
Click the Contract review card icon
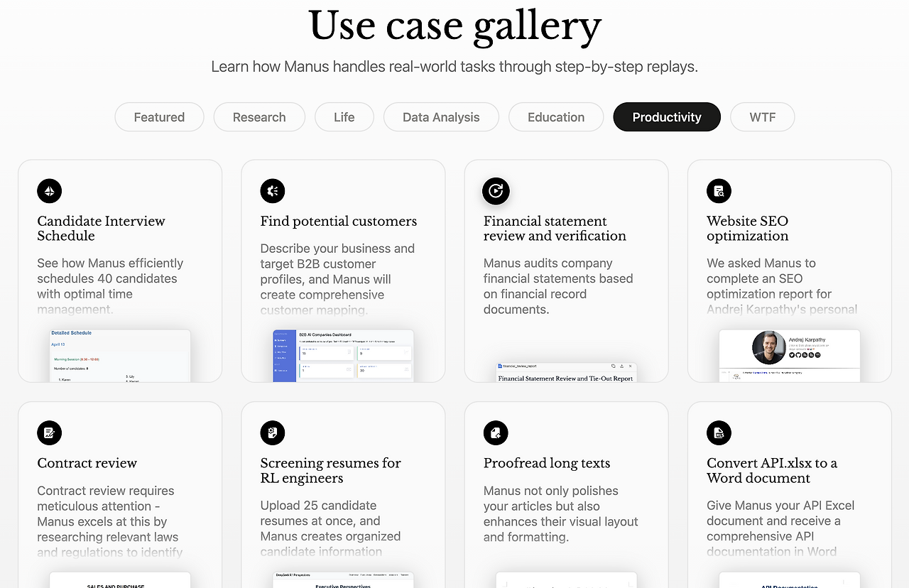click(50, 432)
